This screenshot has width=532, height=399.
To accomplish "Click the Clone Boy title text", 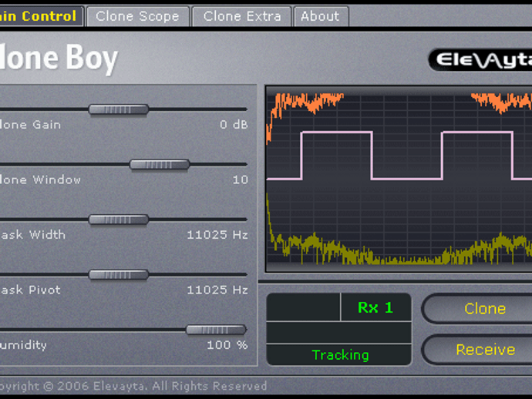I will pyautogui.click(x=59, y=59).
